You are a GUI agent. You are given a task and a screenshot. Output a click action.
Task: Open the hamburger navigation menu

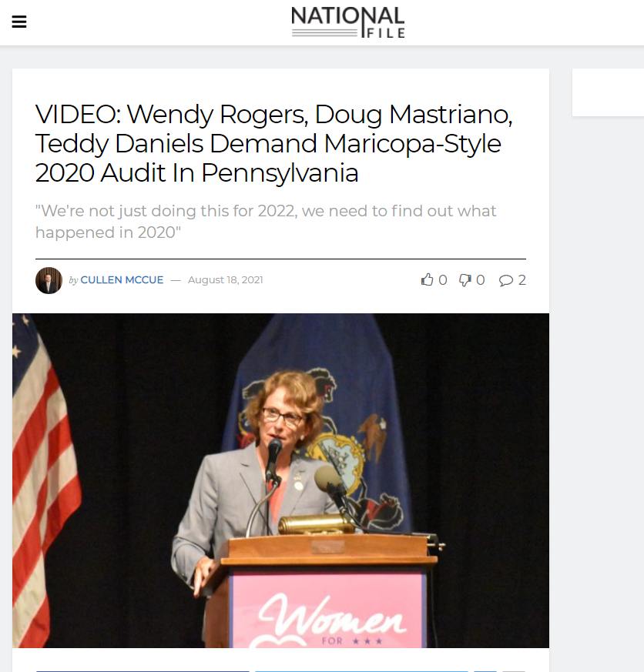pyautogui.click(x=18, y=22)
